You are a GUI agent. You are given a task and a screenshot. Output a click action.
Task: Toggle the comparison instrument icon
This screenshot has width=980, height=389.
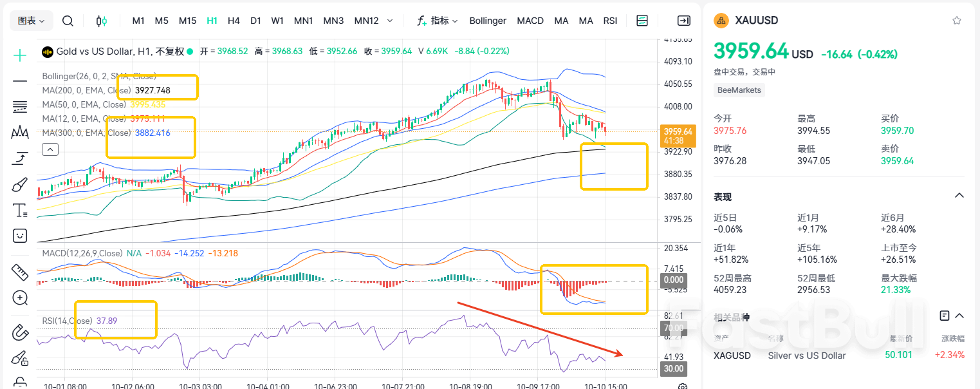(101, 21)
